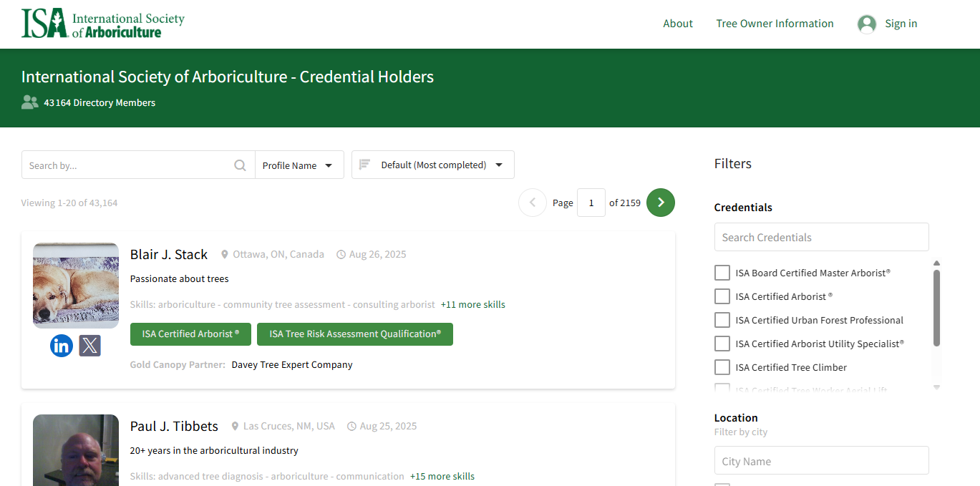Open the Profile Name search-by dropdown

(299, 165)
